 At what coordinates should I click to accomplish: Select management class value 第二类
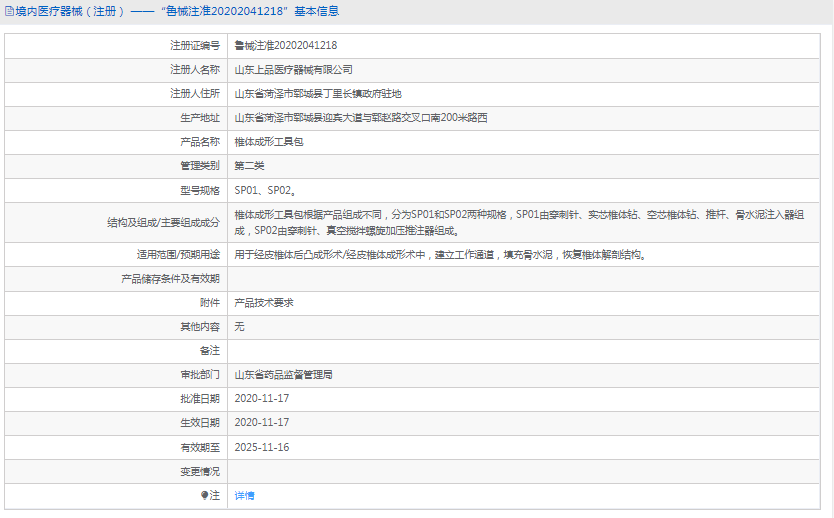(249, 166)
